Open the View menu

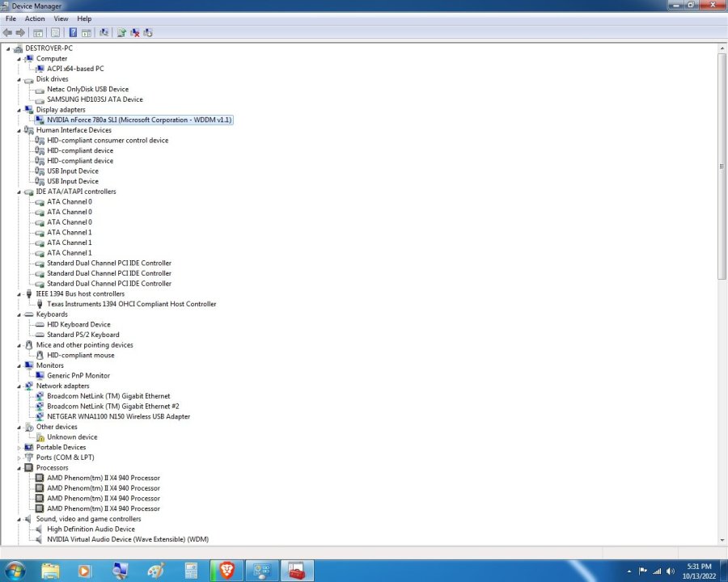(61, 18)
